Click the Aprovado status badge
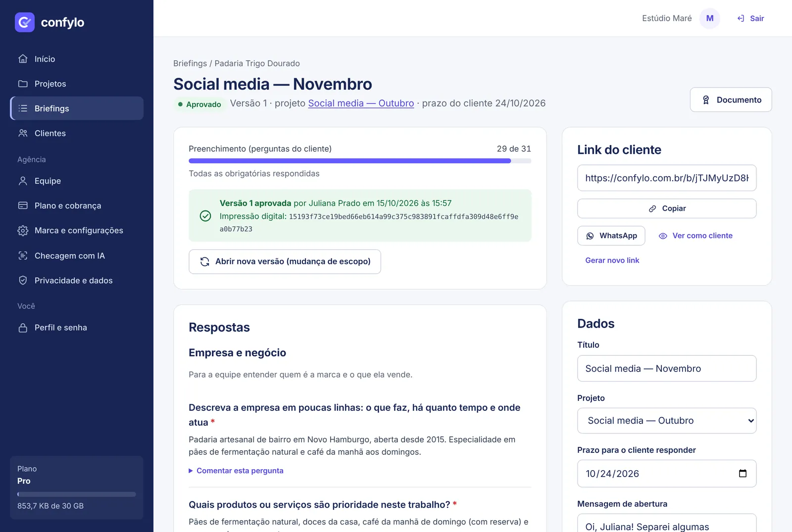 tap(199, 104)
